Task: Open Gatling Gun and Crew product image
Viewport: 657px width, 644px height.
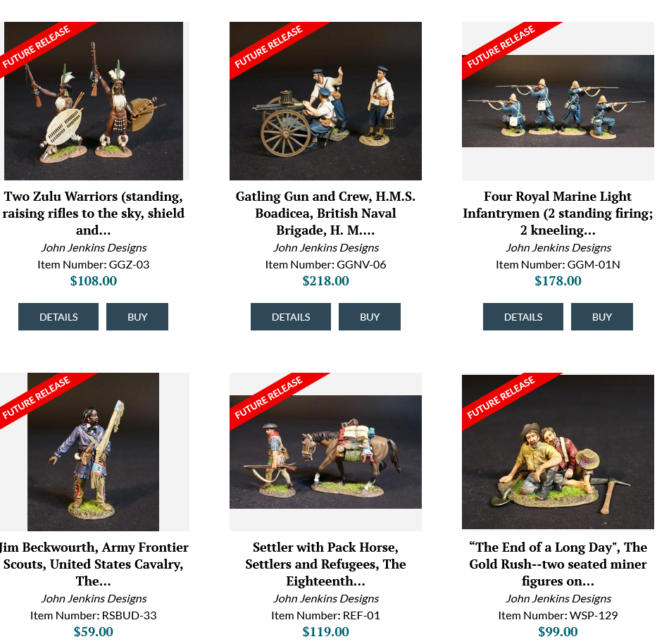Action: click(325, 101)
